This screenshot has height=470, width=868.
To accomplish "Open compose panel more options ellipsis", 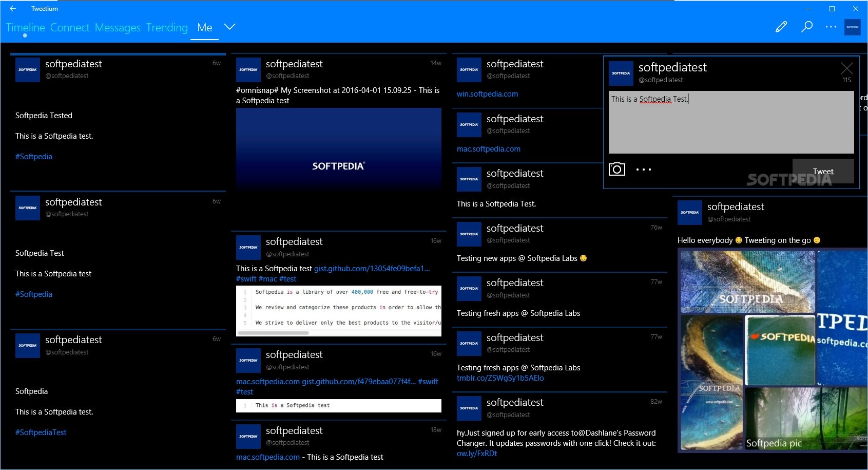I will point(644,170).
